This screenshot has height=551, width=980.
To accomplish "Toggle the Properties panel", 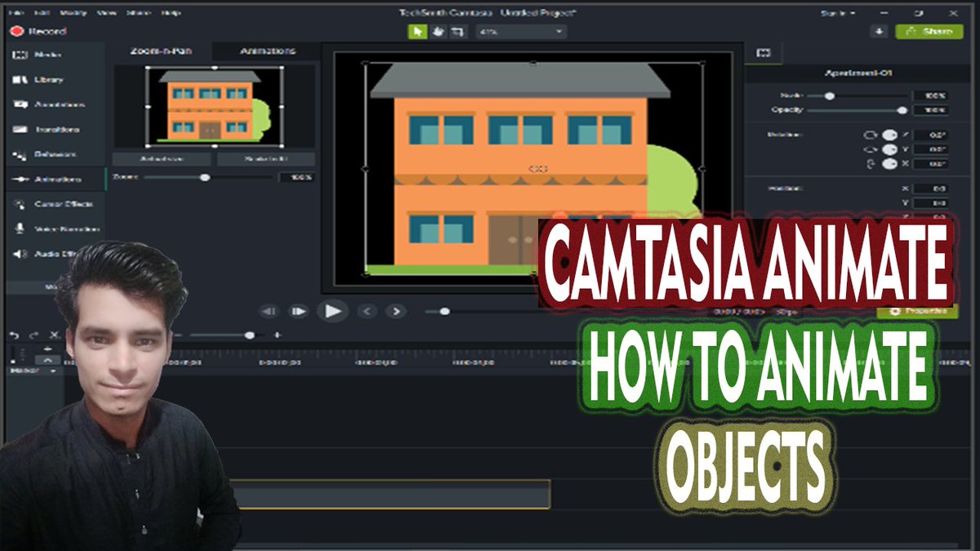I will coord(915,311).
